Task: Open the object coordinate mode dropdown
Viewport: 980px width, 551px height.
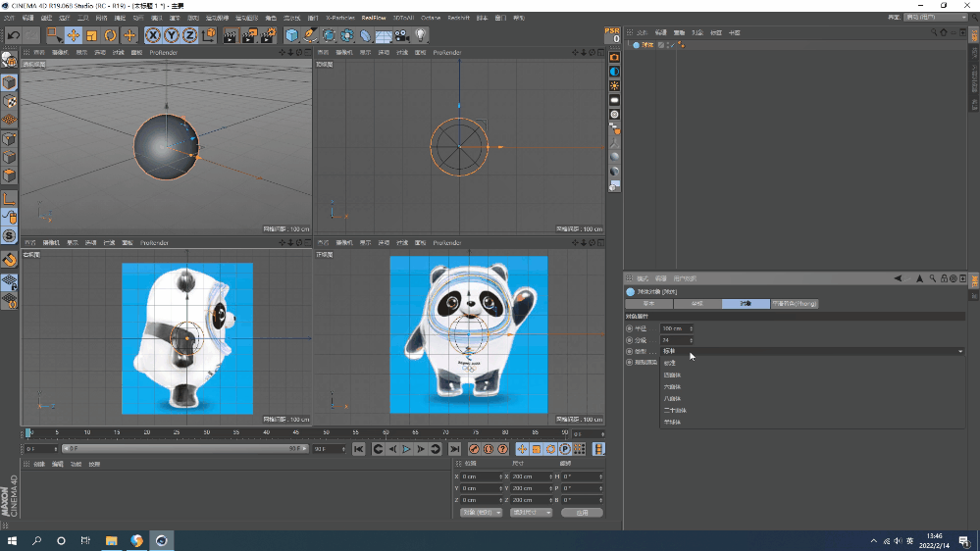Action: click(x=481, y=512)
